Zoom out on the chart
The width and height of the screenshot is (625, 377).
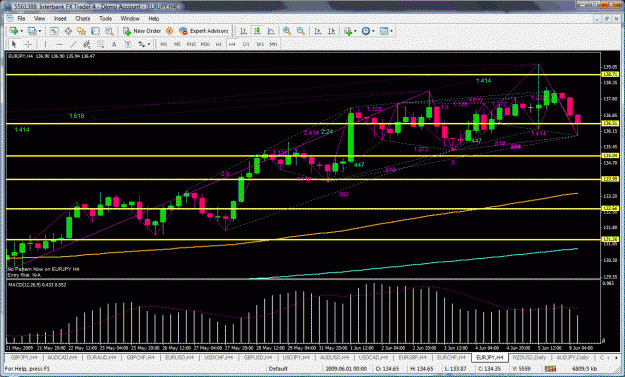(x=301, y=31)
